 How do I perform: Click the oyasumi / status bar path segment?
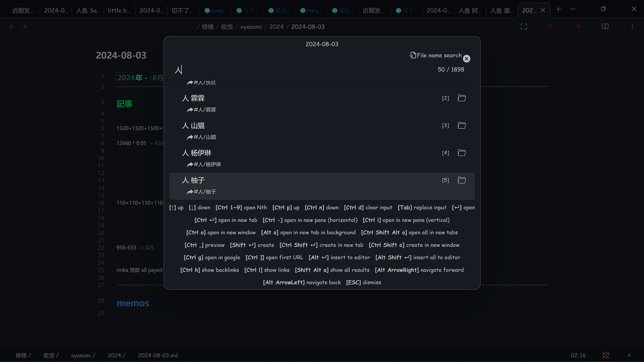[x=83, y=355]
